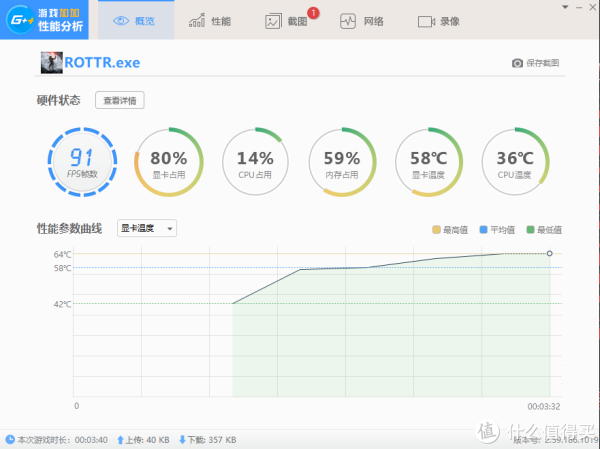Click the 80% 显卡占用 GPU usage gauge
Screen dimensions: 600x449
point(169,162)
